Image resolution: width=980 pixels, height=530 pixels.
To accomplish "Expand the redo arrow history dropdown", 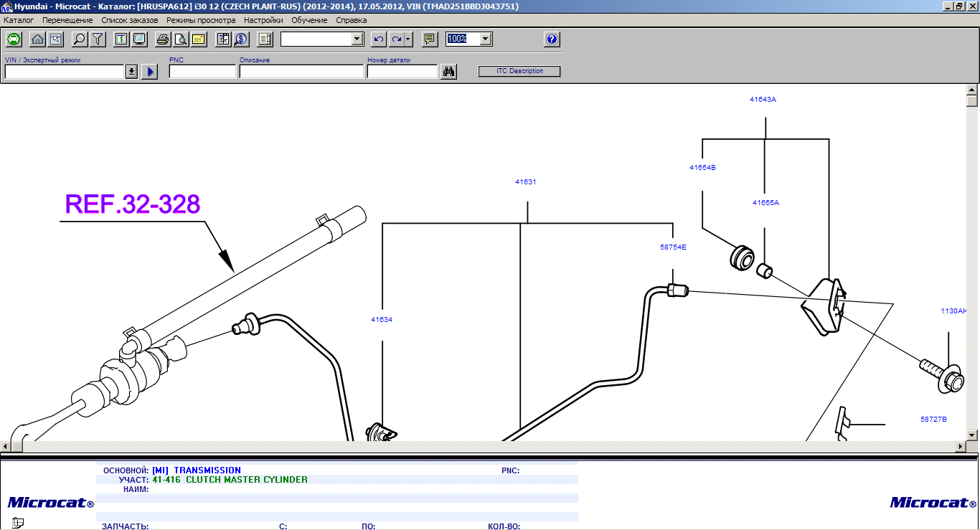I will coord(408,39).
